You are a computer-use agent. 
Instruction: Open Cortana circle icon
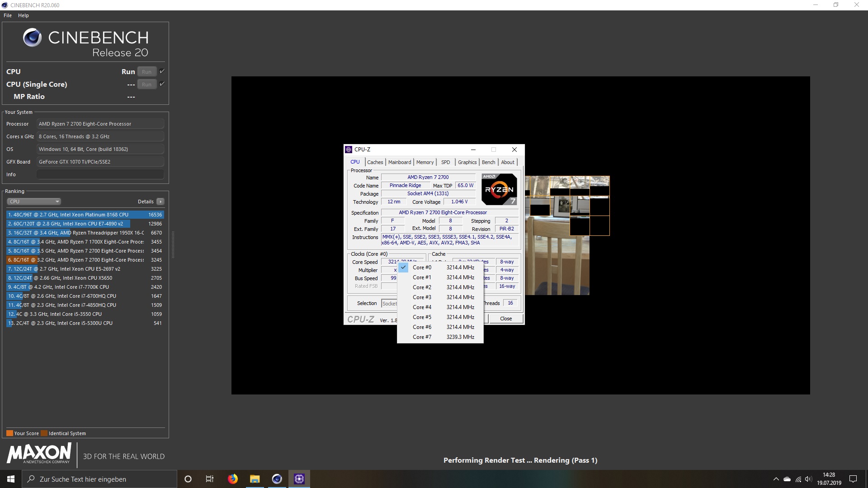[x=188, y=479]
